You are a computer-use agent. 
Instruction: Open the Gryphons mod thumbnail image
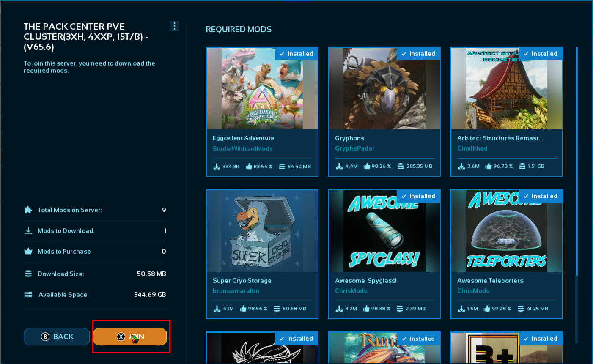tap(384, 88)
